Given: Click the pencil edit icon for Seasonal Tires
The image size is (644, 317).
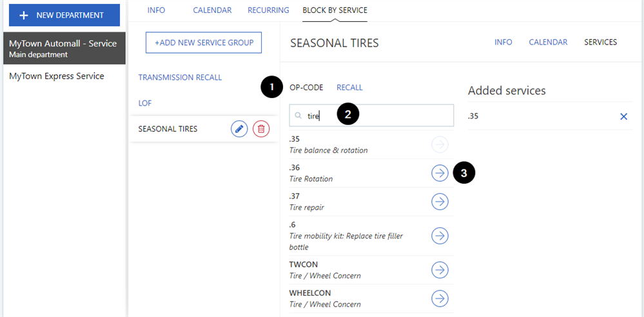Looking at the screenshot, I should [239, 129].
